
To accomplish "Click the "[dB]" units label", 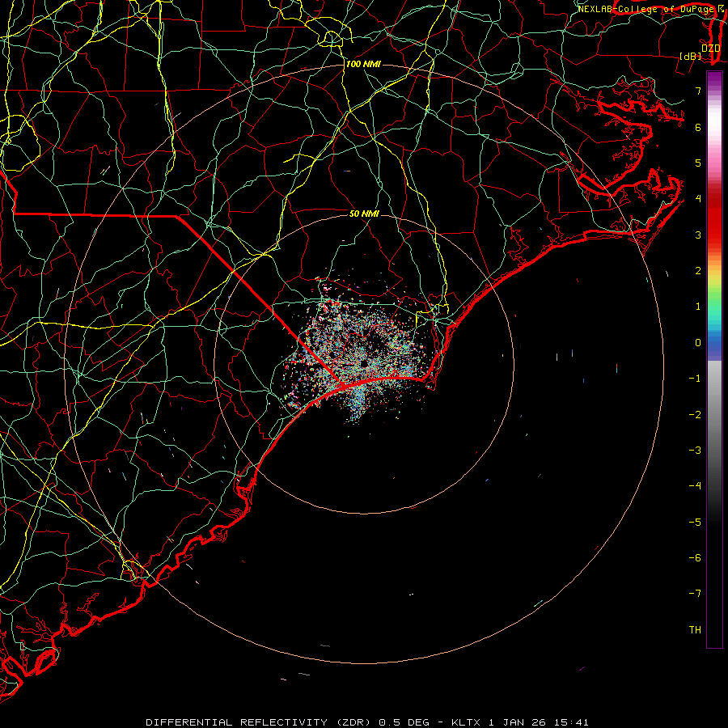I will coord(691,56).
